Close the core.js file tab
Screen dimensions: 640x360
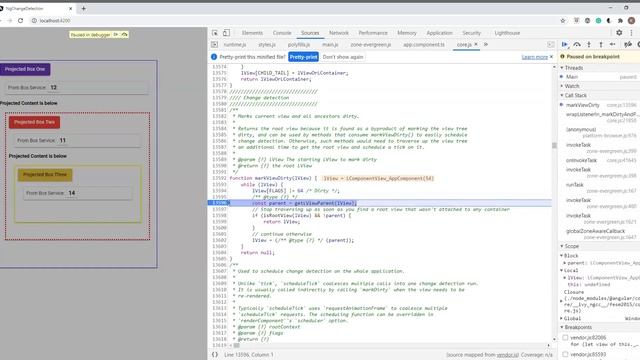click(476, 44)
